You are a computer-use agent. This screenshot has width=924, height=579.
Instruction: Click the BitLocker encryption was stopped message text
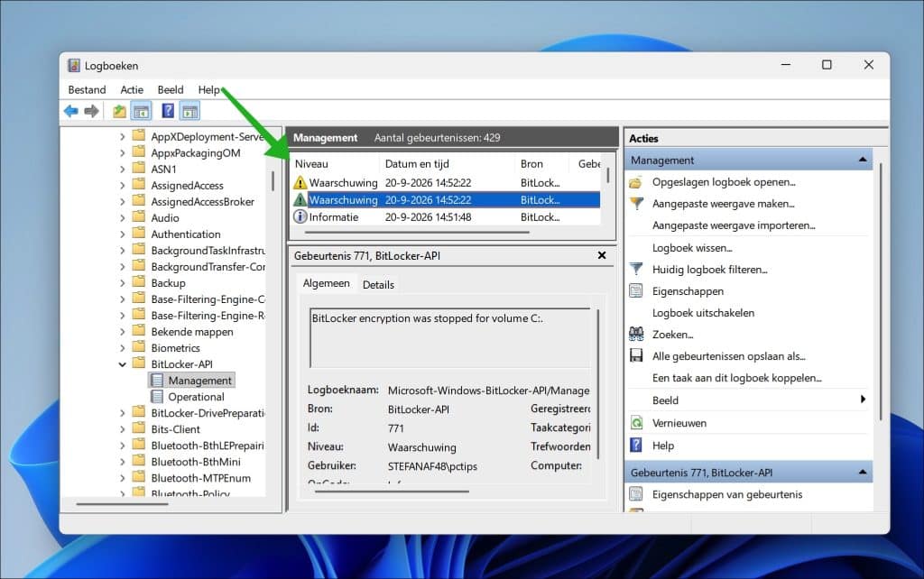tap(427, 318)
